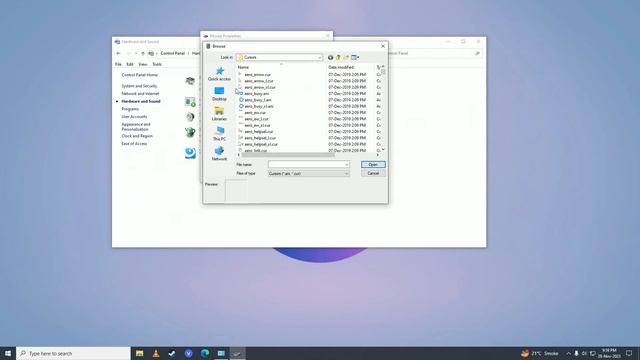Select the aero_arrow_l.cur file
The width and height of the screenshot is (640, 360).
[x=259, y=81]
